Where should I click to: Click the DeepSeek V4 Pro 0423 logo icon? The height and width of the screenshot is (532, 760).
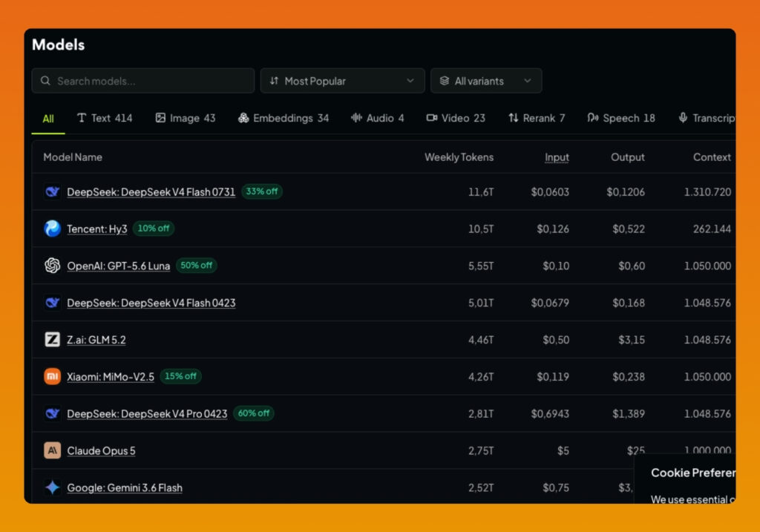point(53,413)
